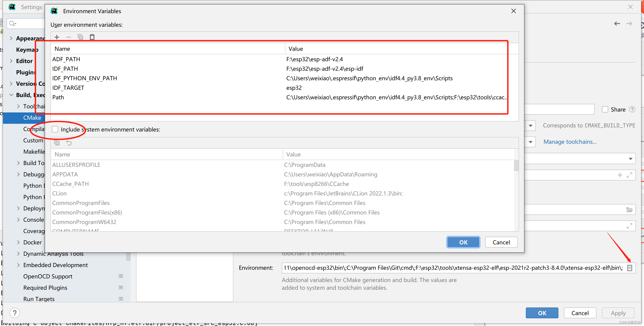Click the CLion system variable row

coord(282,193)
